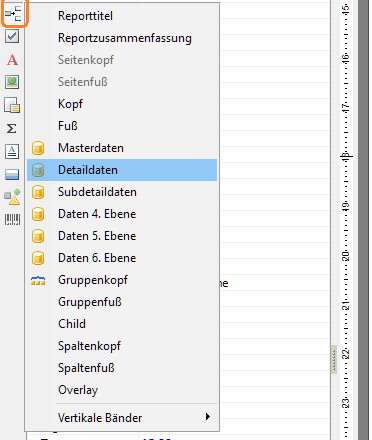Choose Daten 4. Ebene band
372x440 pixels.
122,214
